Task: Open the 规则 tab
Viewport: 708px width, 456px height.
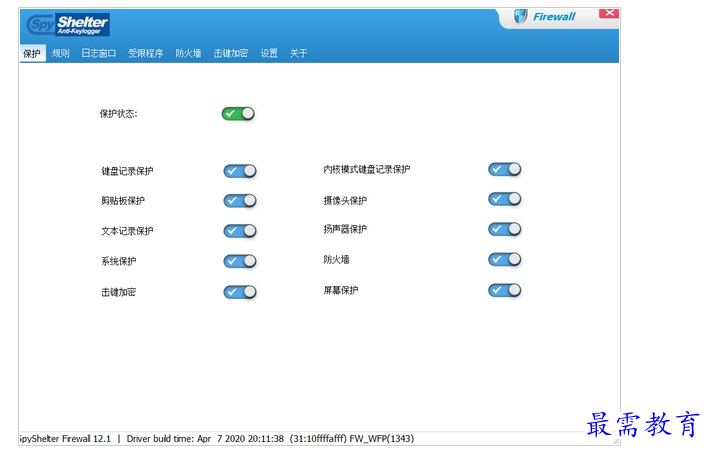Action: click(x=61, y=53)
